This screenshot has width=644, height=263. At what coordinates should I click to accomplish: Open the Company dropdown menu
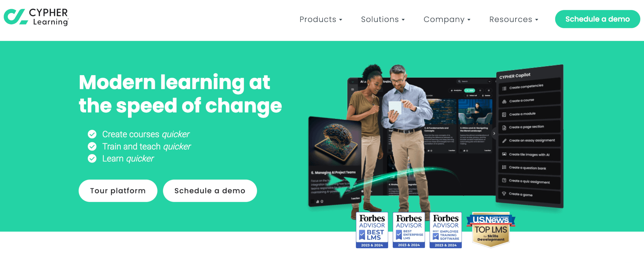pyautogui.click(x=447, y=19)
